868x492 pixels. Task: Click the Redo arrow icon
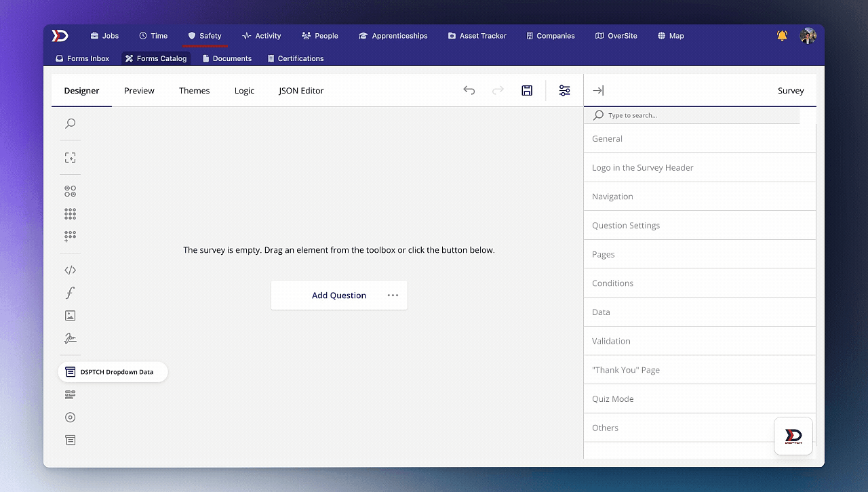pos(498,90)
